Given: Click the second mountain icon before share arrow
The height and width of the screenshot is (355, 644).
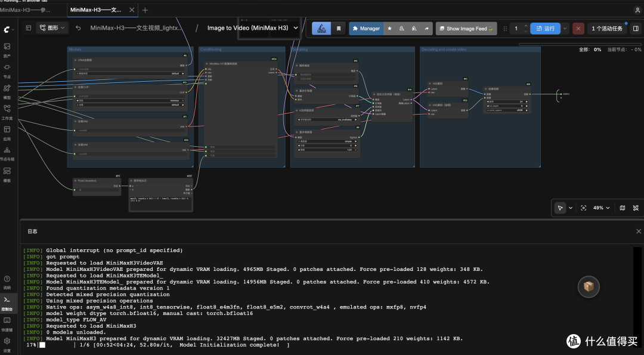Looking at the screenshot, I should click(x=414, y=29).
